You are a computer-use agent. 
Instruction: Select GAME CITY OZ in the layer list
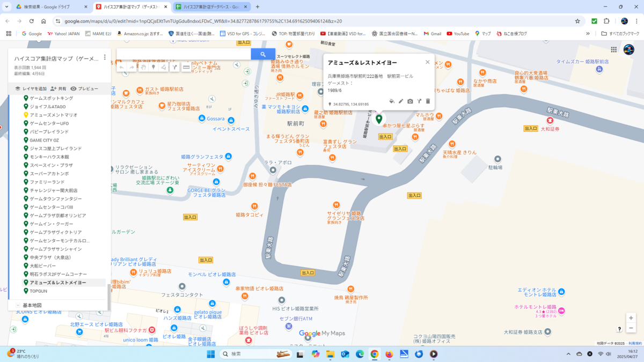[45, 140]
